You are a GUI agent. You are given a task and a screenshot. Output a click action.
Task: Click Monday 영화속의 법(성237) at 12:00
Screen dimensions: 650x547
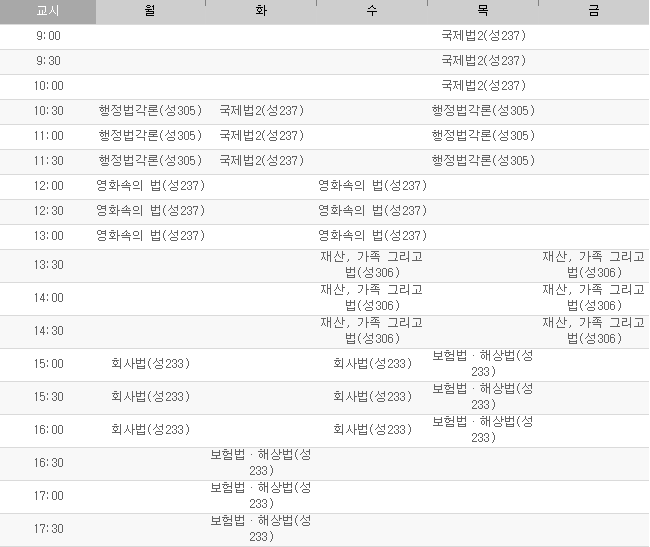click(x=150, y=185)
